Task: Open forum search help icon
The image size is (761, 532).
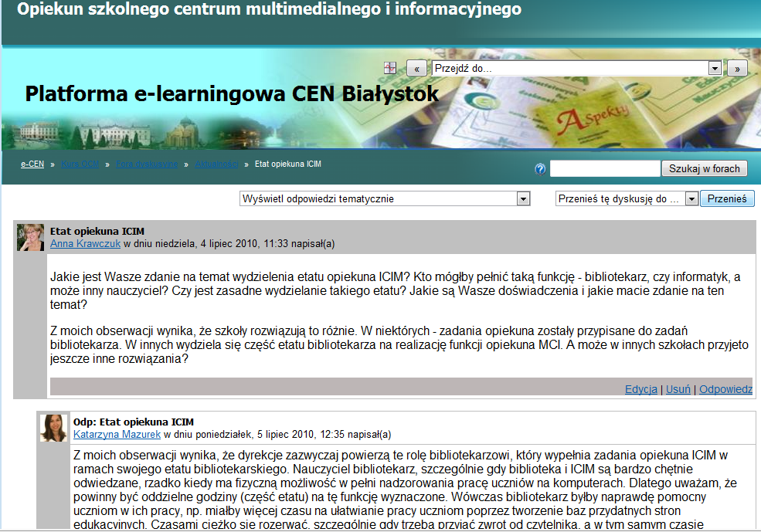Action: point(540,169)
